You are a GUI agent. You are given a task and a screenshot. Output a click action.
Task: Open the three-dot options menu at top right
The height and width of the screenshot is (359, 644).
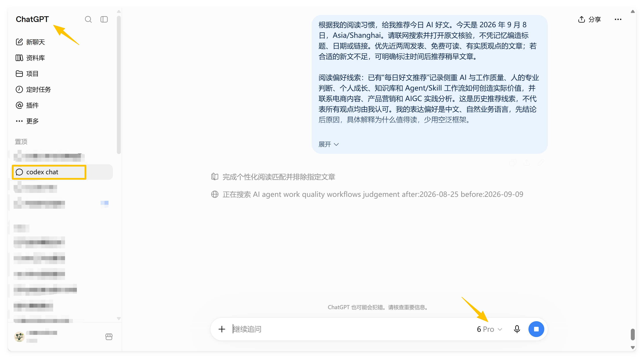(618, 19)
